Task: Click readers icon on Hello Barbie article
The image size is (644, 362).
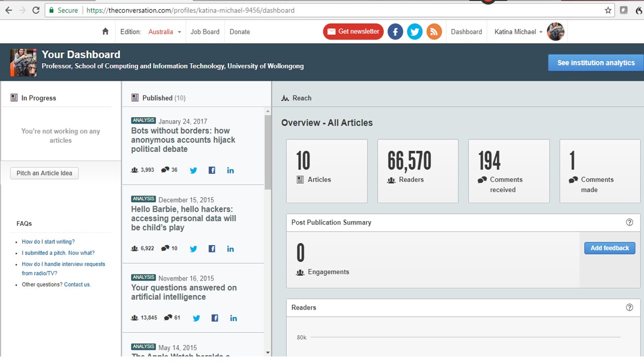Action: [x=134, y=248]
